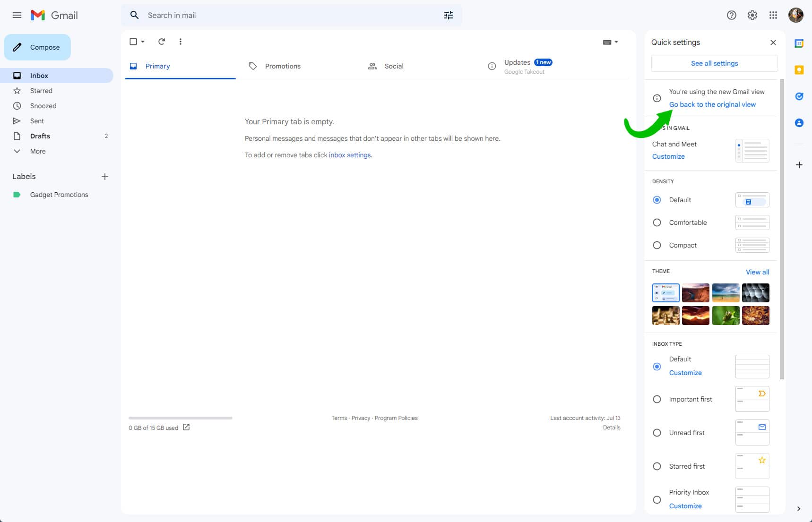Screen dimensions: 812x522
Task: Refresh the inbox
Action: coord(162,42)
